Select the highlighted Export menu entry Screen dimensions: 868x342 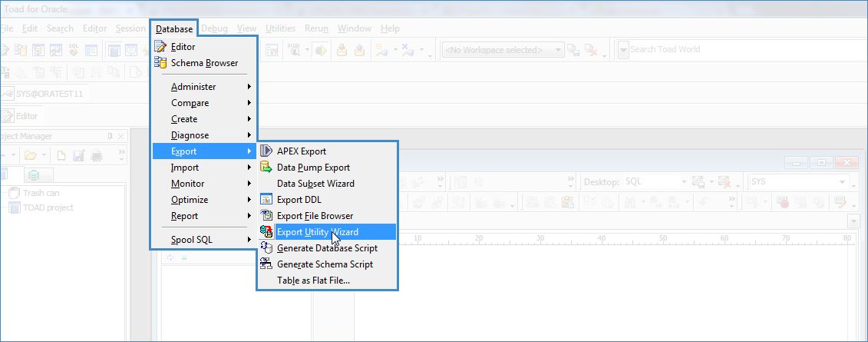[x=203, y=151]
